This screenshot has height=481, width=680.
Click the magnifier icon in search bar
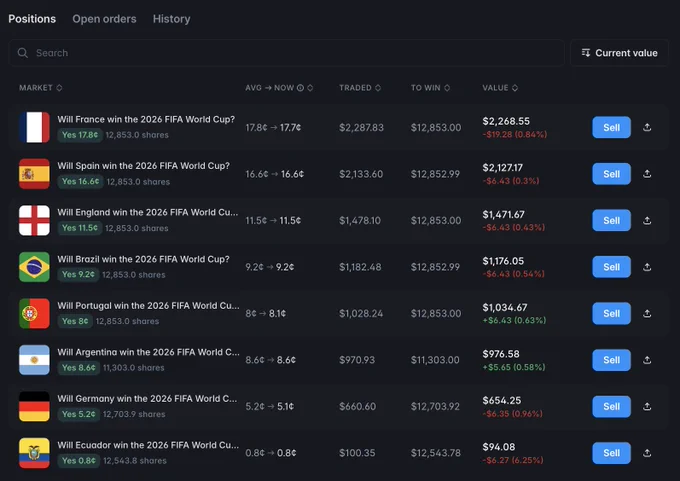(23, 53)
